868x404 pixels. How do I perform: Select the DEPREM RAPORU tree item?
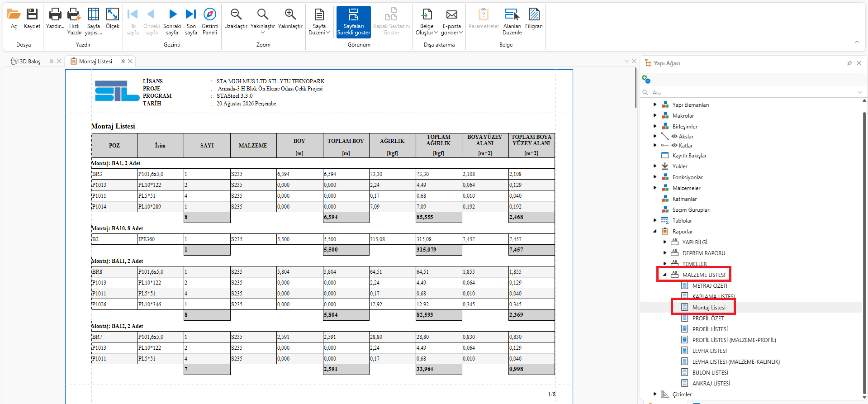click(x=703, y=253)
